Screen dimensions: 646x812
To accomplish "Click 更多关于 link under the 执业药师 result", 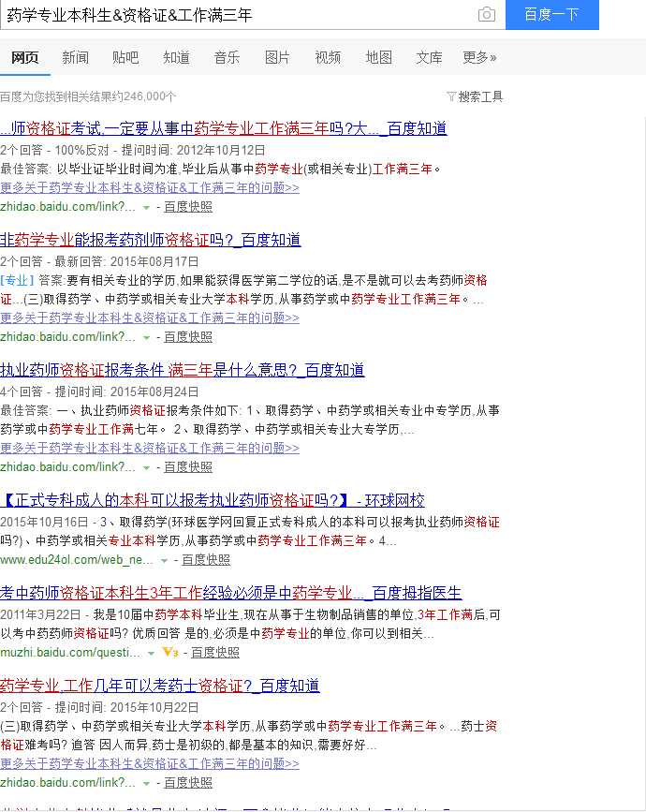I will pyautogui.click(x=150, y=448).
